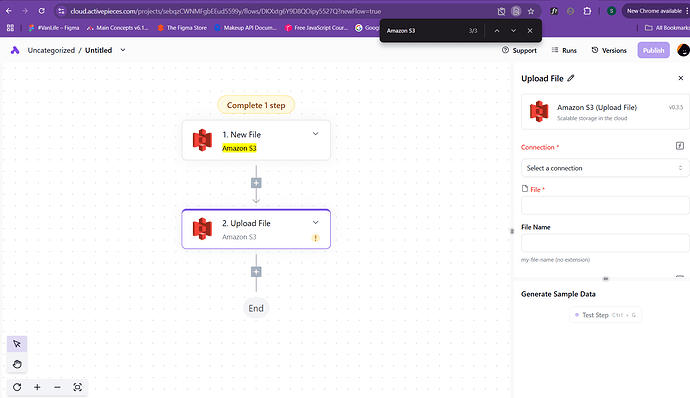Zoom in with the plus icon
690x398 pixels.
tap(37, 387)
